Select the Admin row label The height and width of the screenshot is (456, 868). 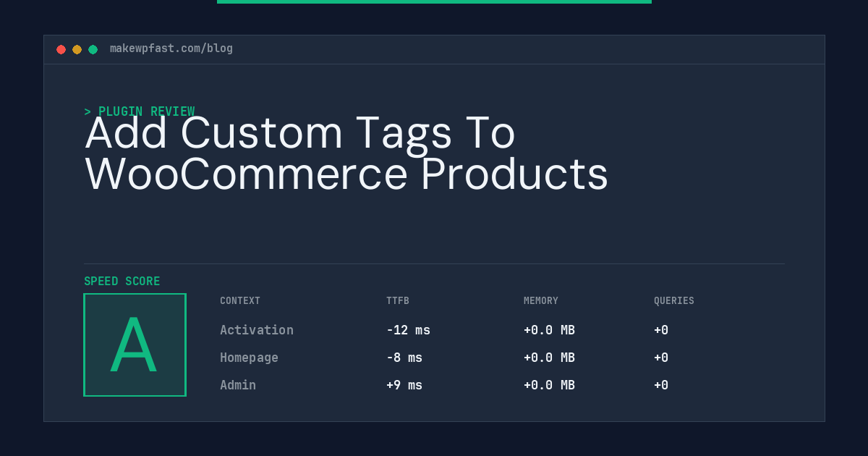tap(238, 385)
